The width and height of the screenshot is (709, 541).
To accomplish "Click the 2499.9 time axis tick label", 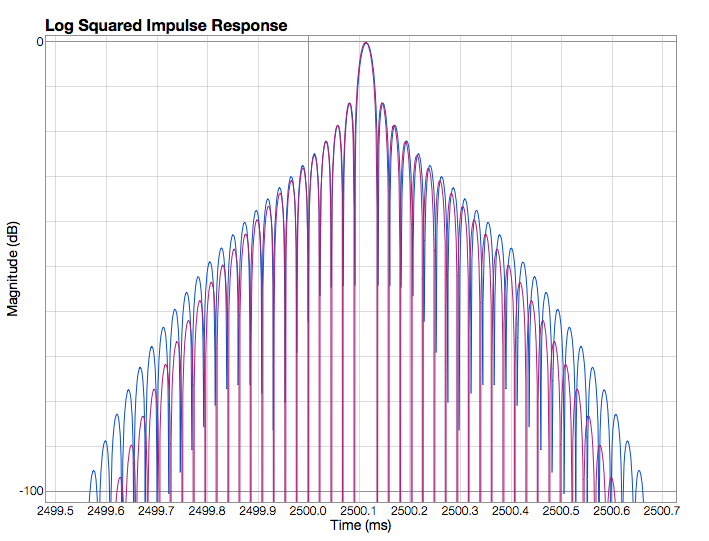I will [258, 511].
